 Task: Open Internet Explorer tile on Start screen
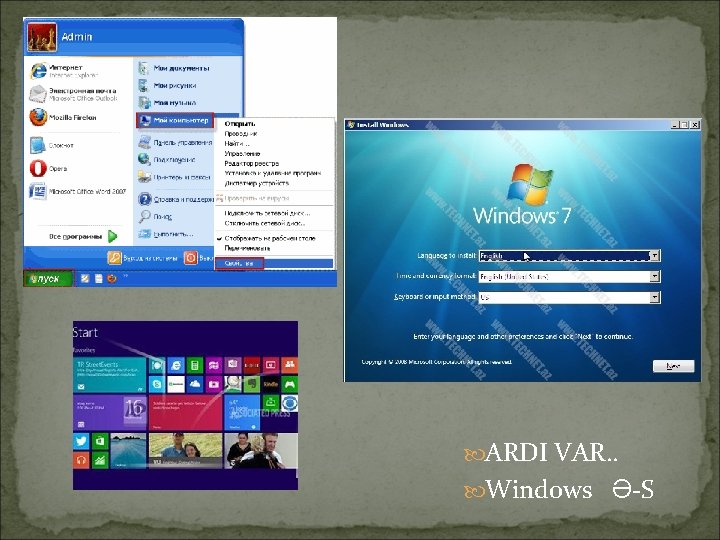click(x=176, y=366)
